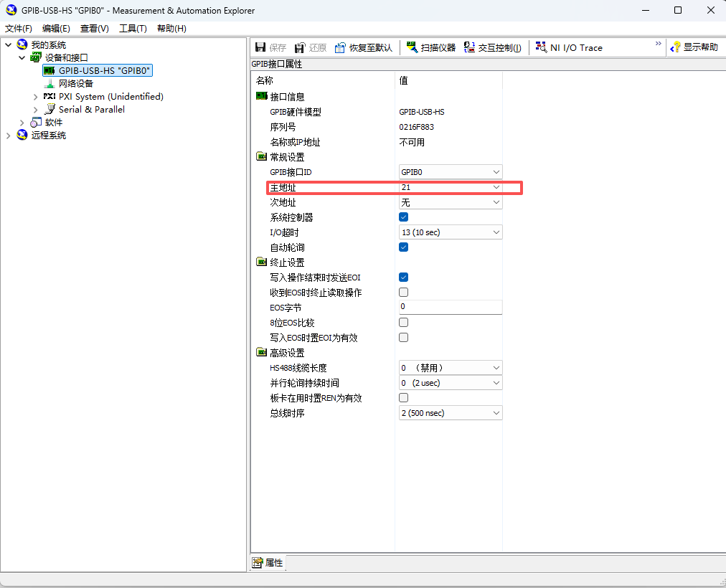Toggle the 自动轮询 checkbox
Image resolution: width=726 pixels, height=588 pixels.
coord(403,247)
